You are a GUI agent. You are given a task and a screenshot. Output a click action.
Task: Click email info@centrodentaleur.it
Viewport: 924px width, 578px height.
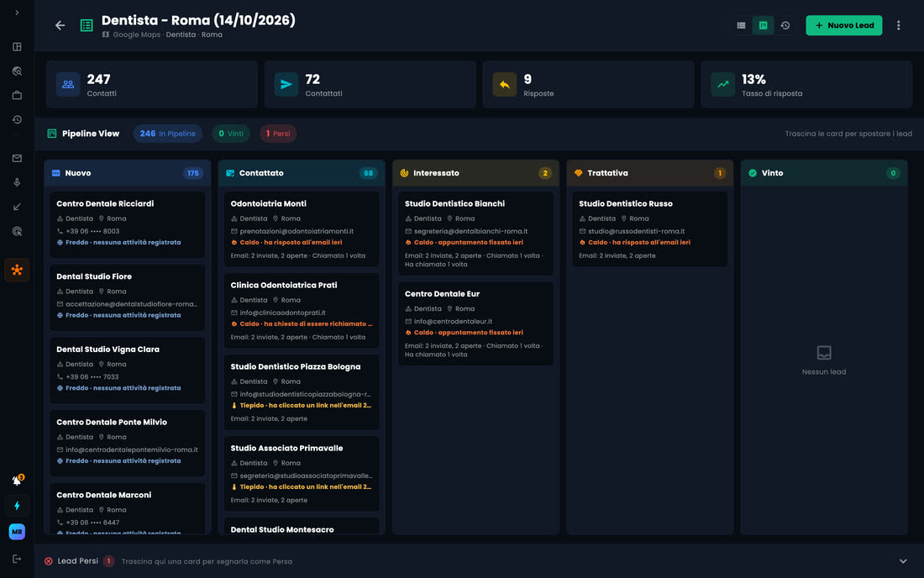tap(453, 321)
